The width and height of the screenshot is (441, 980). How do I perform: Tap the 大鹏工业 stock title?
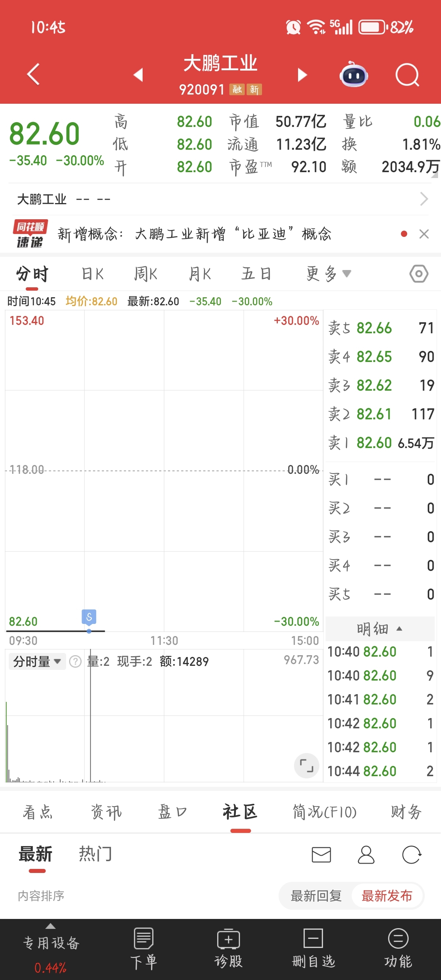pyautogui.click(x=220, y=63)
